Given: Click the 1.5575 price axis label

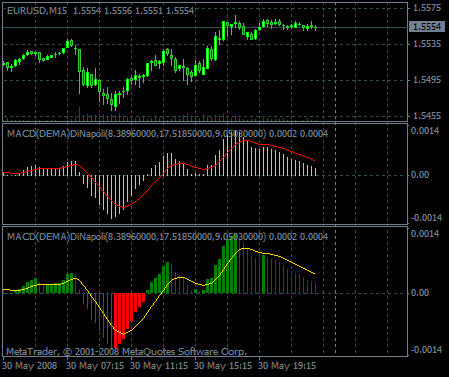Looking at the screenshot, I should [427, 8].
